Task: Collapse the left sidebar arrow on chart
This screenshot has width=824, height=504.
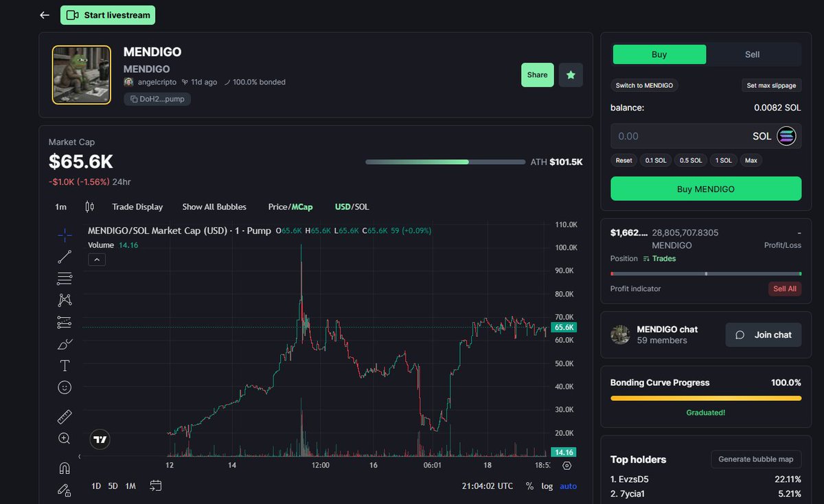Action: 80,456
